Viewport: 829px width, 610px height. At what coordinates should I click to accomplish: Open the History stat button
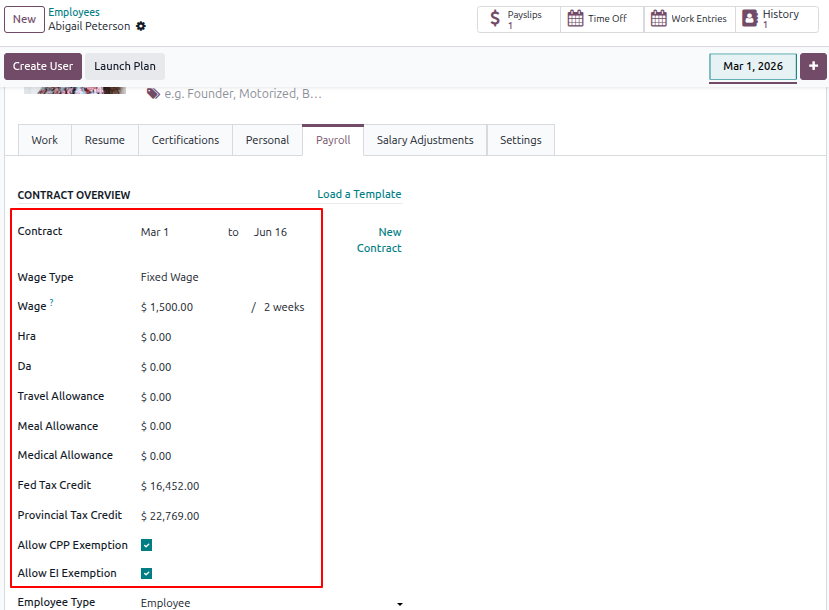[777, 19]
